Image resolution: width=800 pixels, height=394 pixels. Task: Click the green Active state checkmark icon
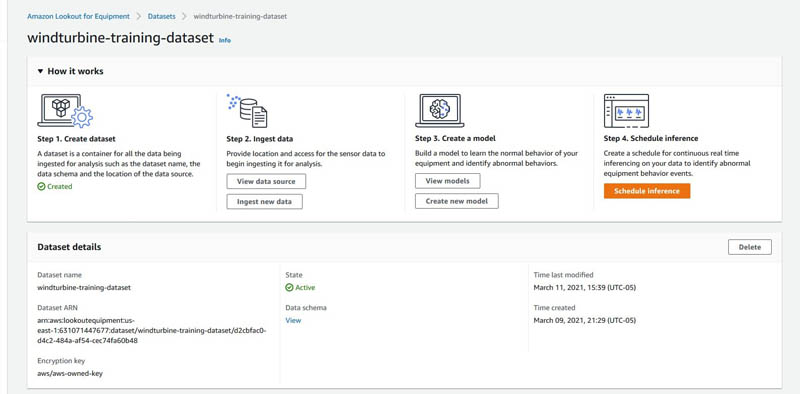pos(289,288)
